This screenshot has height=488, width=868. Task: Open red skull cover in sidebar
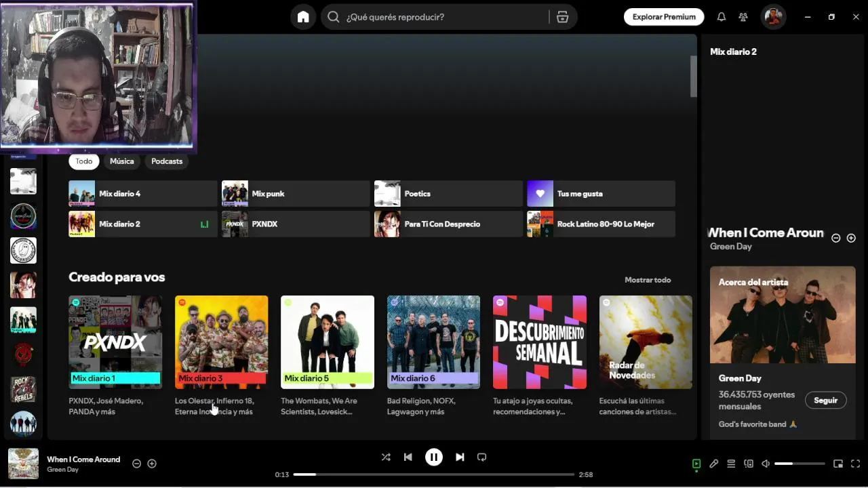pyautogui.click(x=24, y=354)
